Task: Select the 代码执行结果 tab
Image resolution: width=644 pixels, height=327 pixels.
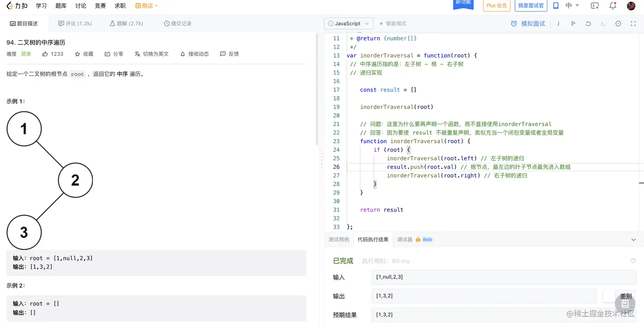Action: [373, 240]
